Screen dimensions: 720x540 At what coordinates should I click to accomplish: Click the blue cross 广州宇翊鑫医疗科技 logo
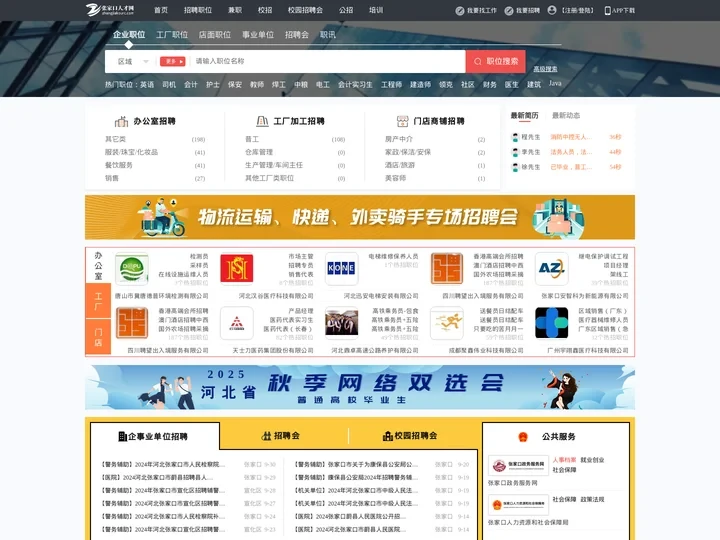[x=551, y=323]
